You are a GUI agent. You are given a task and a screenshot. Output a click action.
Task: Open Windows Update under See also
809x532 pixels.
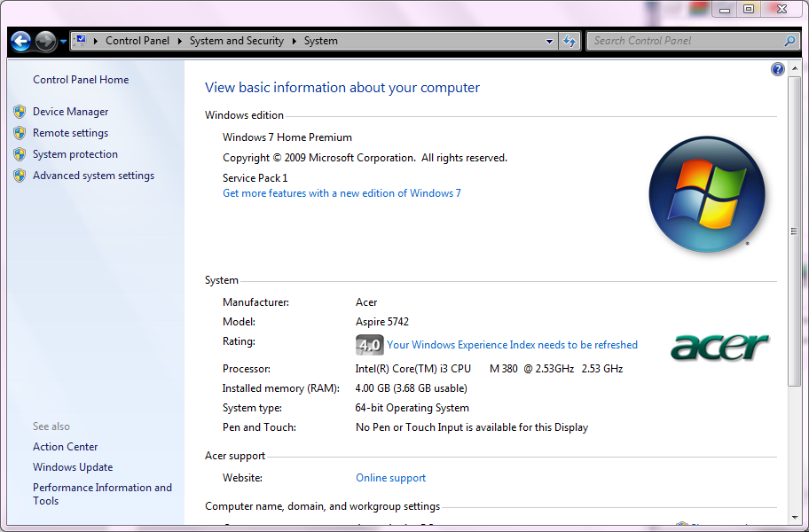click(x=73, y=467)
